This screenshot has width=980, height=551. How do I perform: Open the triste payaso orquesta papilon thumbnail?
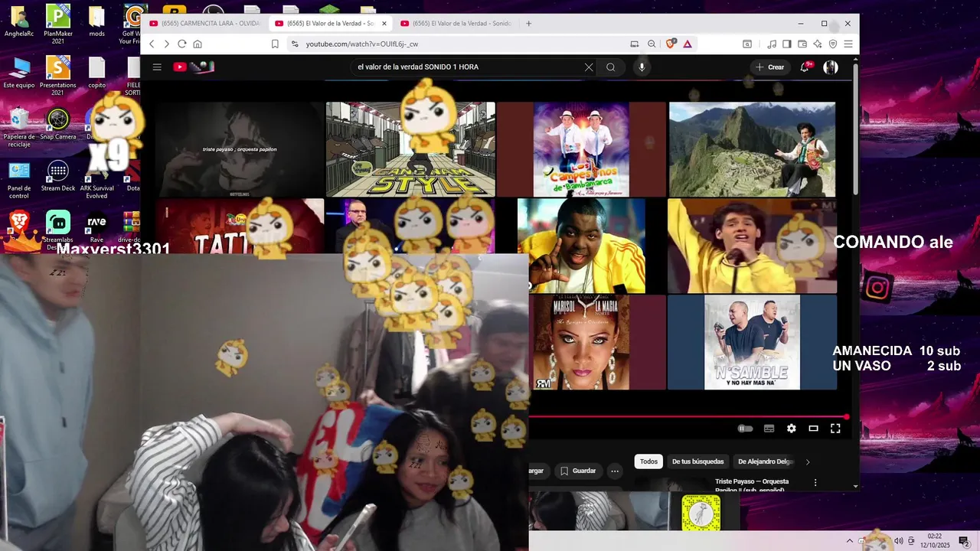pos(240,149)
